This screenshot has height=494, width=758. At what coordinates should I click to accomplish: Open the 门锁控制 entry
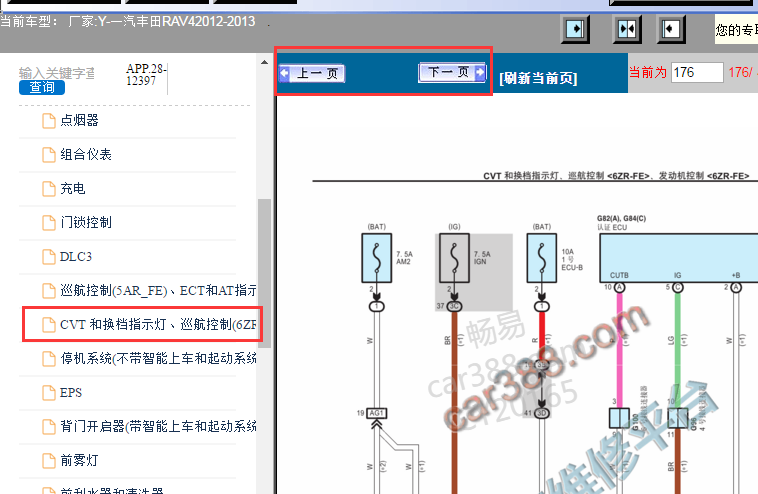coord(86,222)
